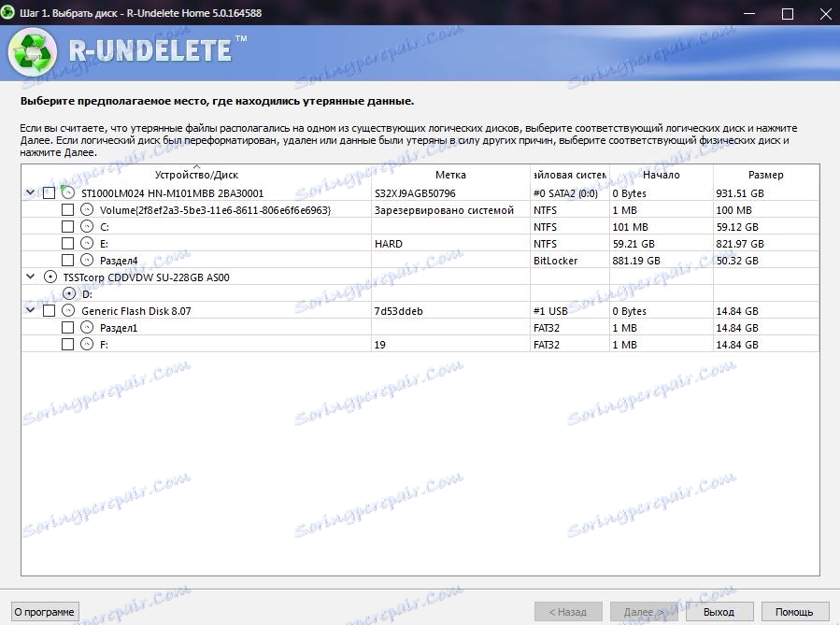Click the 881.19 GB start cell

(636, 261)
